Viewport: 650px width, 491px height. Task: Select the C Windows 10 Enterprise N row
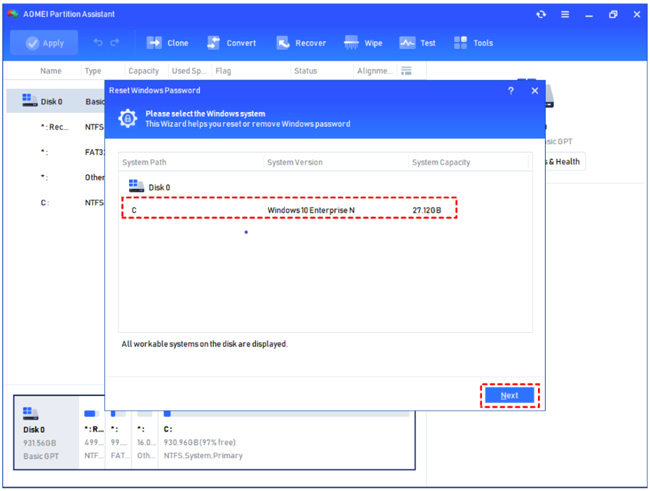289,210
